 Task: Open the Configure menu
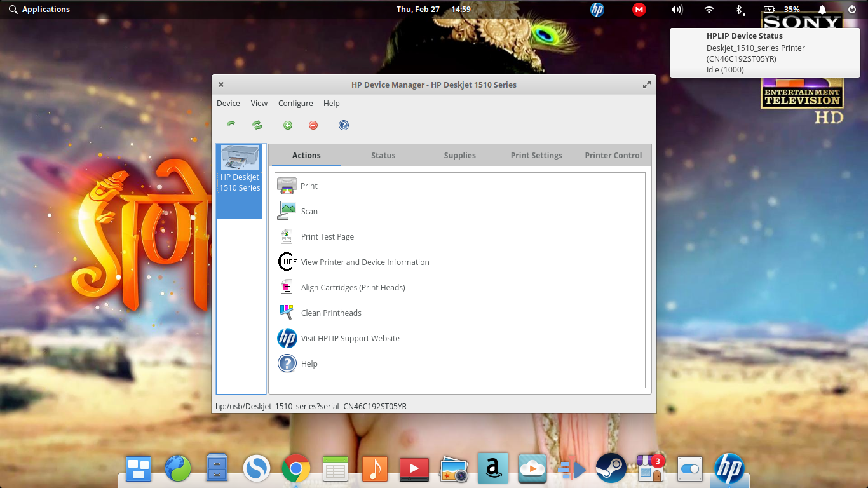(x=295, y=103)
